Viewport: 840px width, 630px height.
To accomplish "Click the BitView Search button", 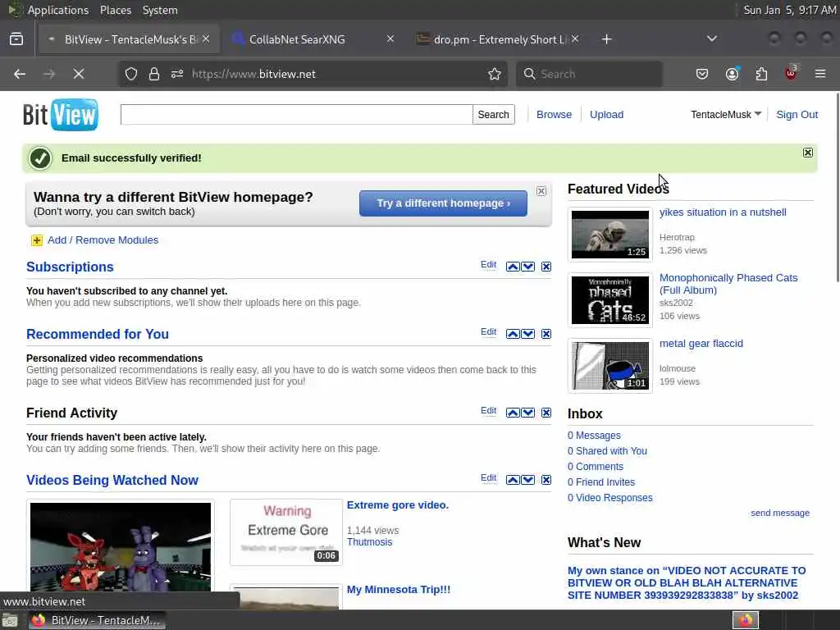I will point(493,115).
